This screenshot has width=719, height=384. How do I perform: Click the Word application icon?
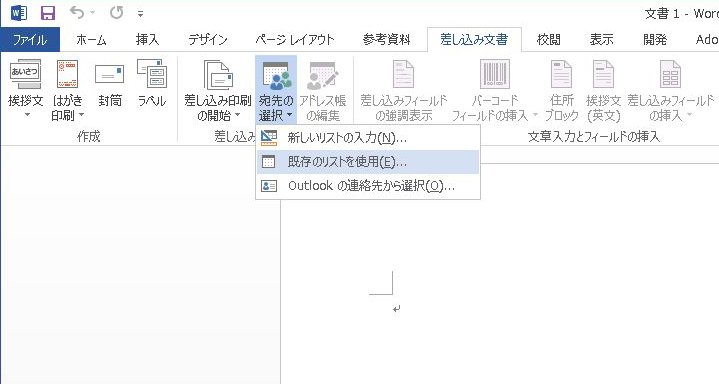pyautogui.click(x=19, y=13)
